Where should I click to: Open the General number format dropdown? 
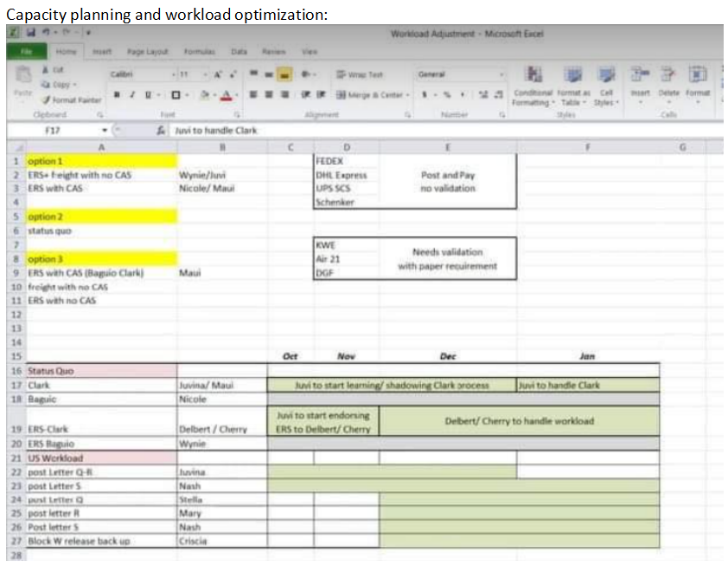(x=501, y=74)
